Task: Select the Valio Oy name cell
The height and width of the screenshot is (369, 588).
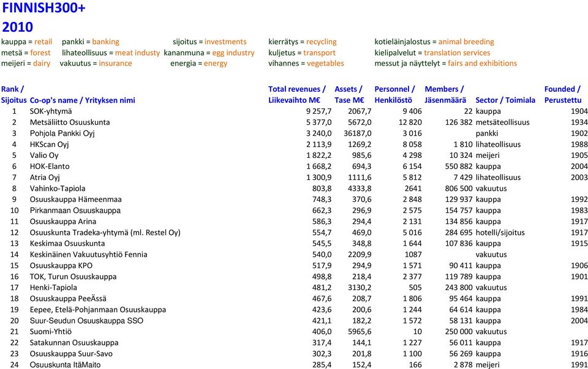Action: coord(44,155)
